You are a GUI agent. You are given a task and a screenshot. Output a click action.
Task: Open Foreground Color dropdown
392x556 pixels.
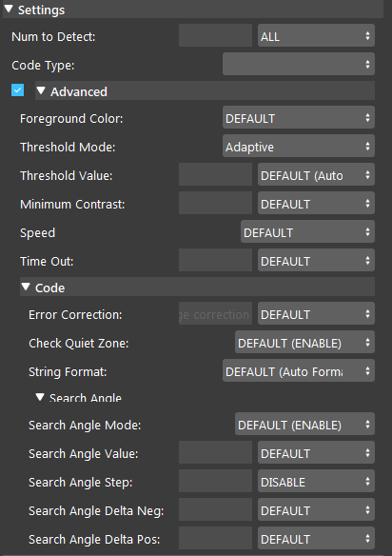[x=299, y=117]
